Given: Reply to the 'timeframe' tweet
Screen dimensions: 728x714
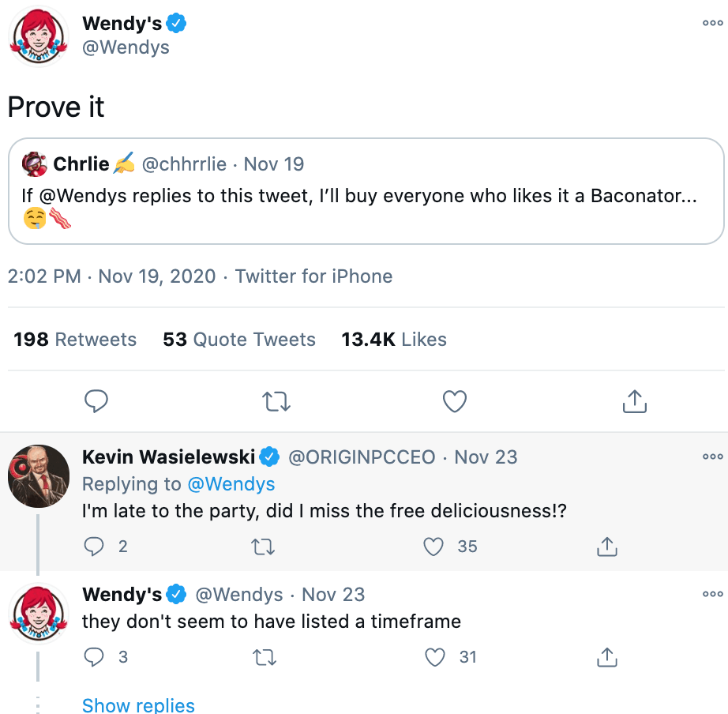Looking at the screenshot, I should coord(96,656).
